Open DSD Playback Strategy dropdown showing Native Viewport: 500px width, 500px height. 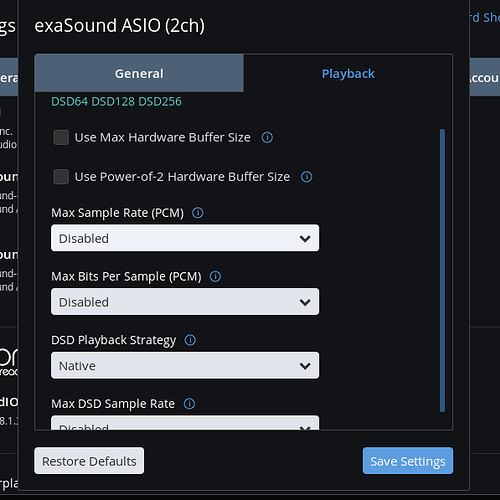pos(185,365)
